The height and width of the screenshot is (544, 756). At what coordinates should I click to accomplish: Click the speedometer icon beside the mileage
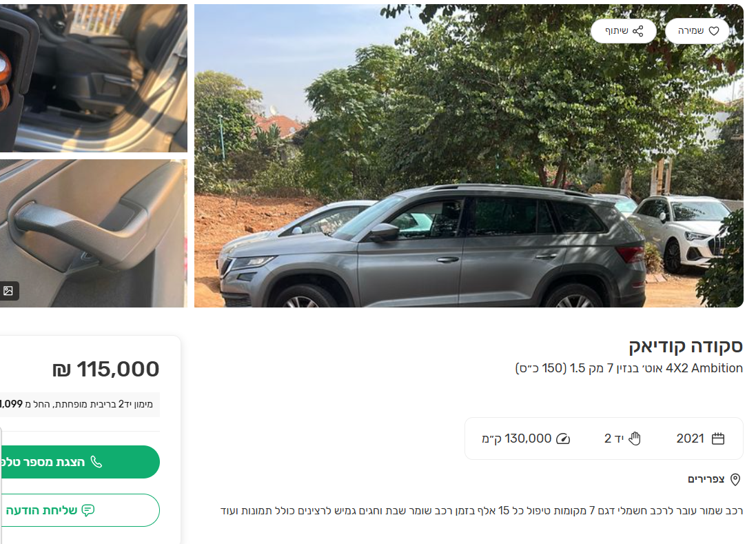click(x=563, y=439)
